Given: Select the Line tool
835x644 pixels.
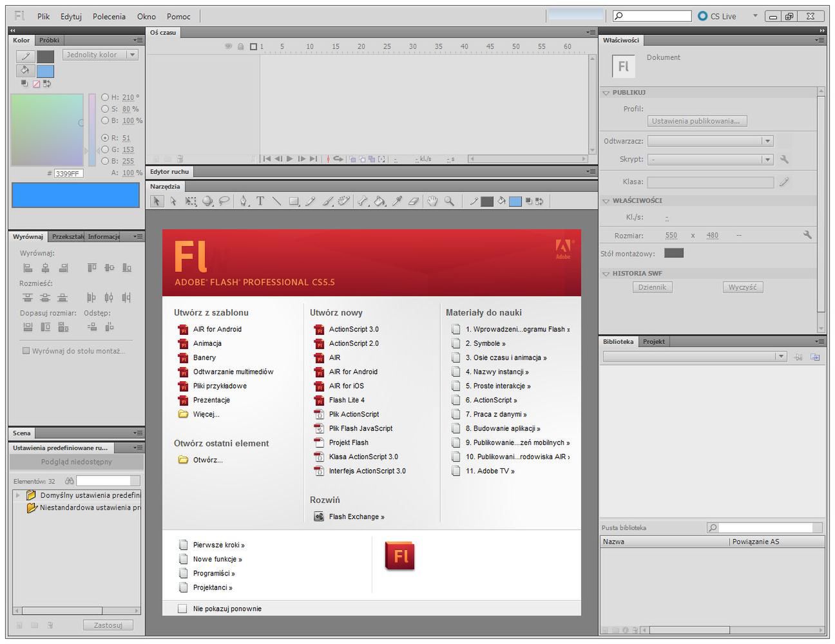Looking at the screenshot, I should [x=277, y=202].
